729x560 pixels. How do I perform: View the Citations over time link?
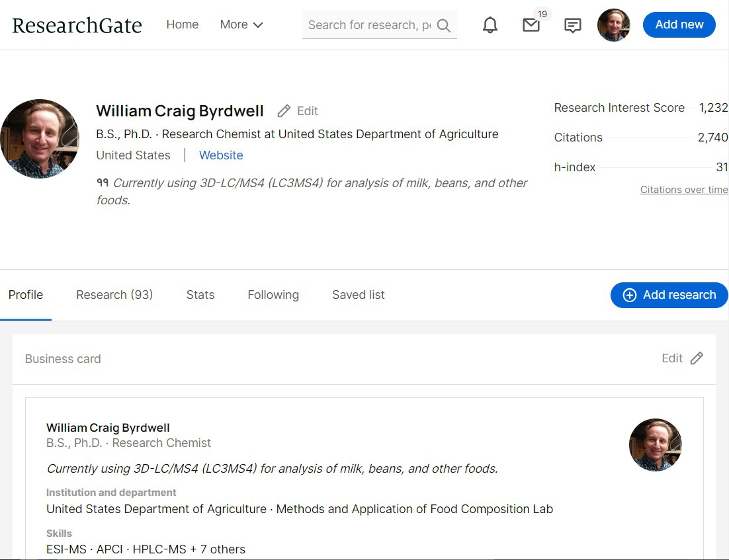click(683, 190)
